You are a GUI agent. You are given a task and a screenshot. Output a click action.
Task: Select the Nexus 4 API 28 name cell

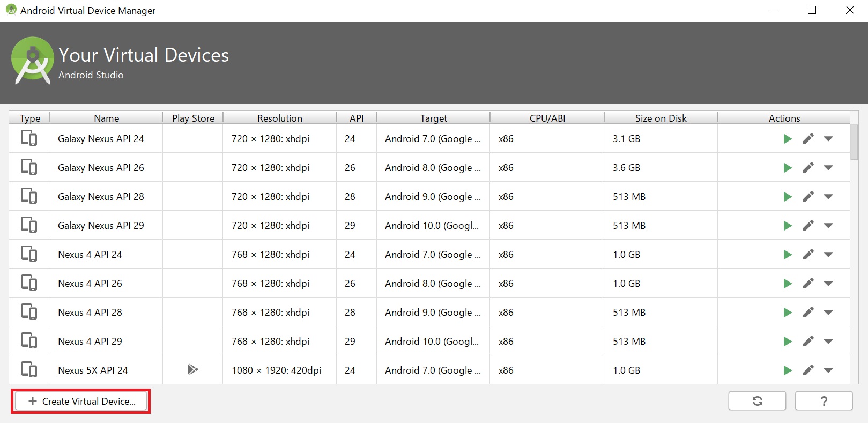106,313
